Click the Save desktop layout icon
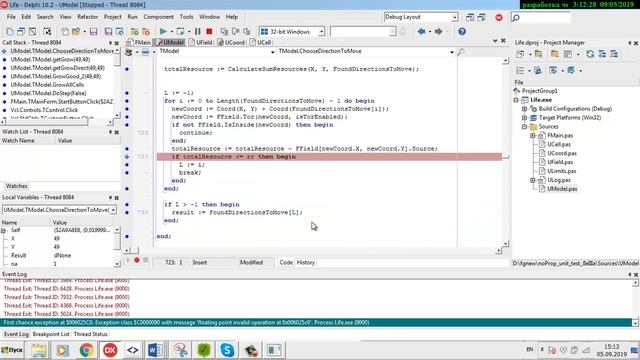Image resolution: width=640 pixels, height=360 pixels. tap(470, 17)
